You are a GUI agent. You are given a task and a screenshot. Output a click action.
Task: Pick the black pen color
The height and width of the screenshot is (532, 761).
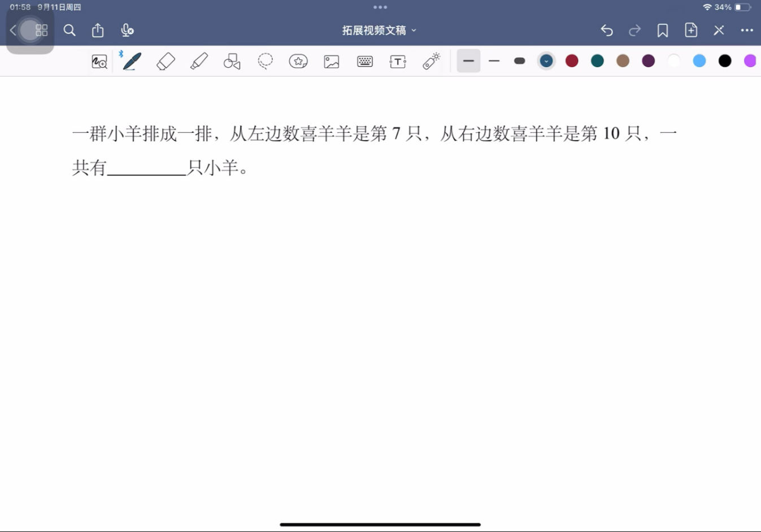coord(725,61)
